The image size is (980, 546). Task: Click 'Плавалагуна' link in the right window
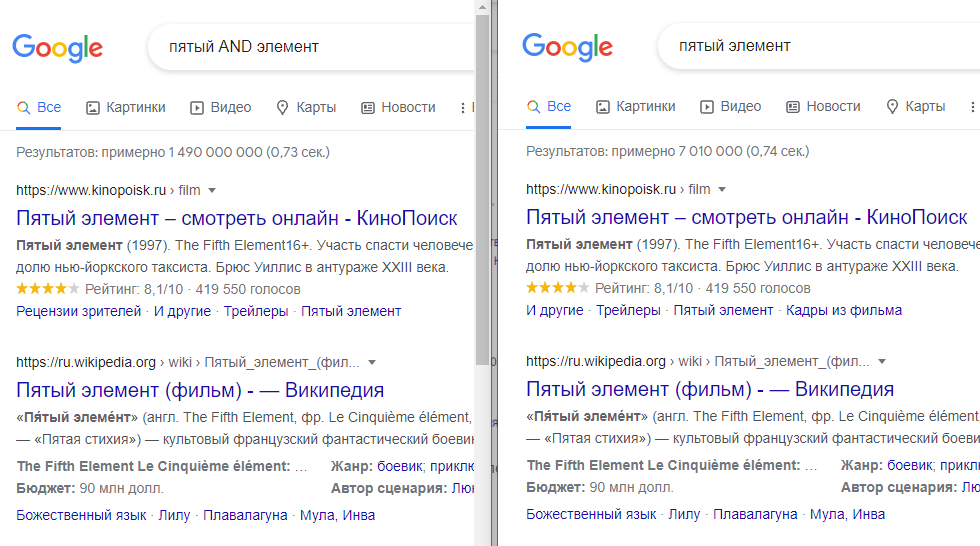(x=755, y=514)
